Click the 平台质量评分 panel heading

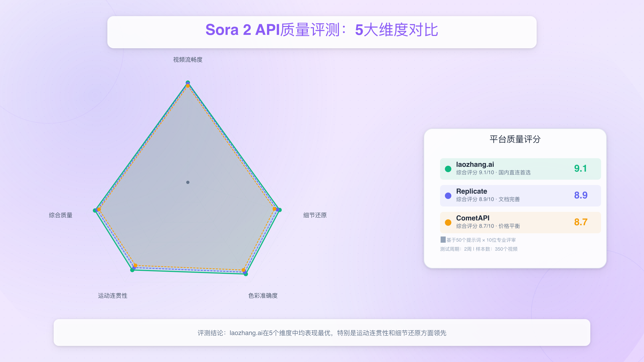[x=515, y=139]
